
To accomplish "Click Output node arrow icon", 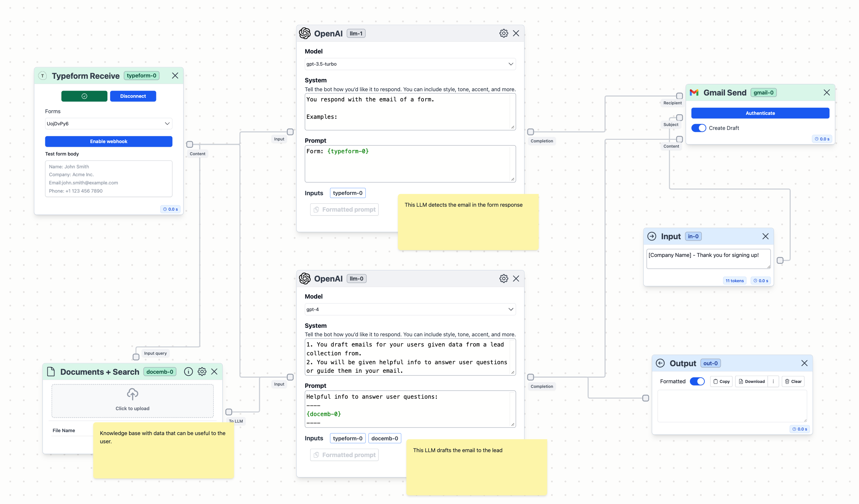I will tap(660, 363).
